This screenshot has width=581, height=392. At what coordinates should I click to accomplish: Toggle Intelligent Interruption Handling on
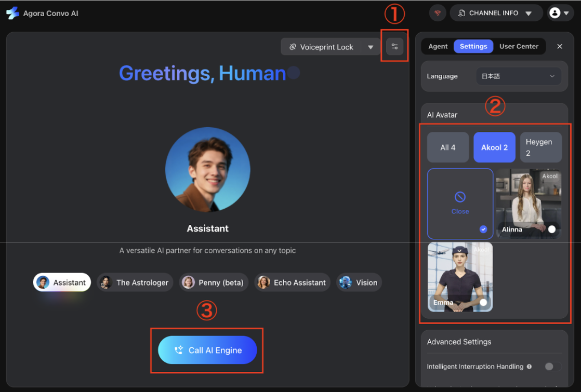(552, 366)
